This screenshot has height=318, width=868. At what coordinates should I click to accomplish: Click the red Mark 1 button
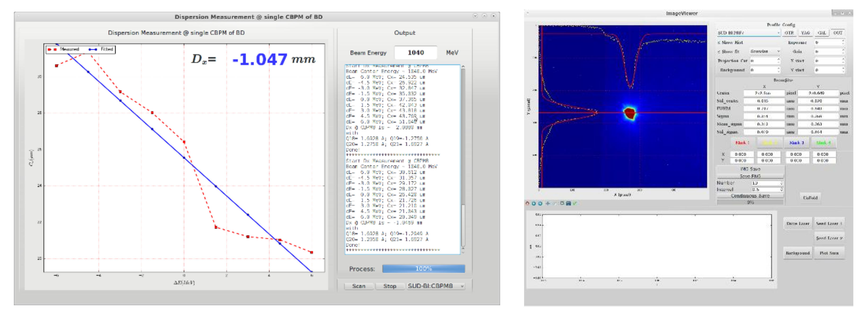pos(743,143)
